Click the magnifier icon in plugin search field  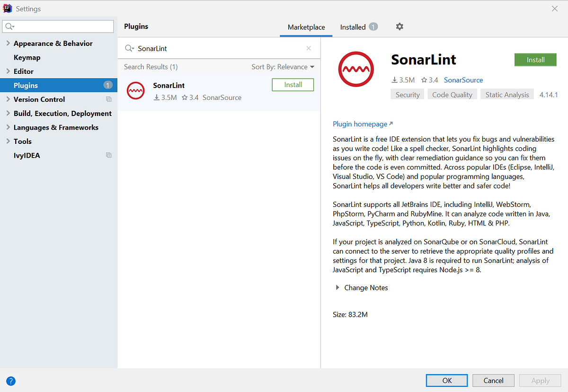coord(128,48)
